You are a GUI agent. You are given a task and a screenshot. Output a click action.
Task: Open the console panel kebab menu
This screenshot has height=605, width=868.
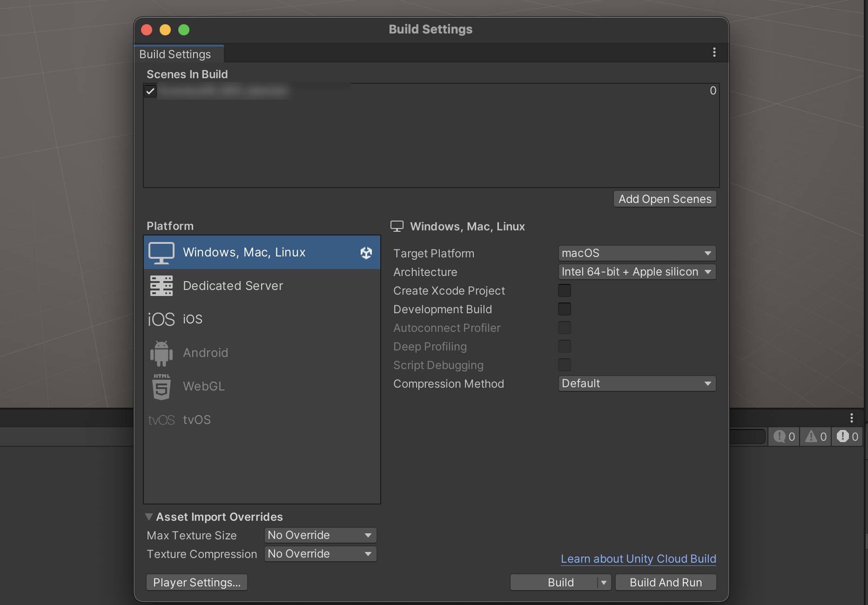(x=852, y=418)
